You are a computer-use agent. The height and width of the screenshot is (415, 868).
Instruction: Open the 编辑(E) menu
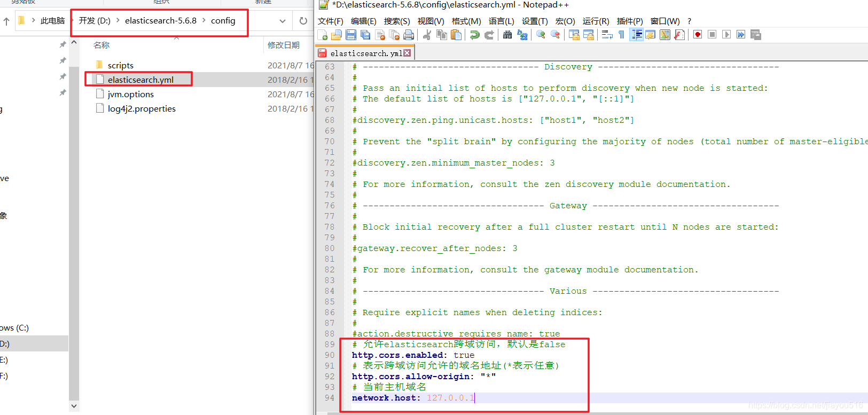(x=364, y=21)
